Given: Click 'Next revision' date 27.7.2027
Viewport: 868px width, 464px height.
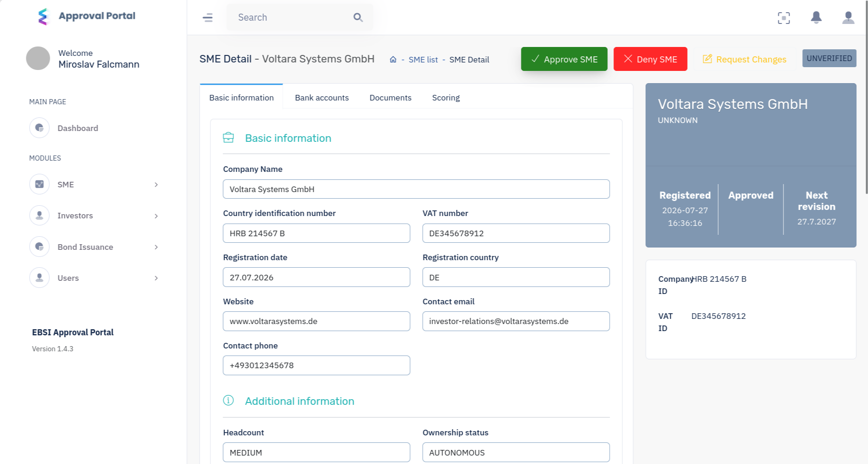Looking at the screenshot, I should pyautogui.click(x=816, y=222).
